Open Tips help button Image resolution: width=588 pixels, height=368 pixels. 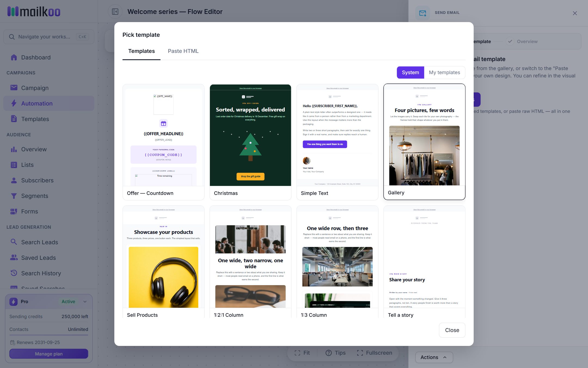tap(335, 353)
